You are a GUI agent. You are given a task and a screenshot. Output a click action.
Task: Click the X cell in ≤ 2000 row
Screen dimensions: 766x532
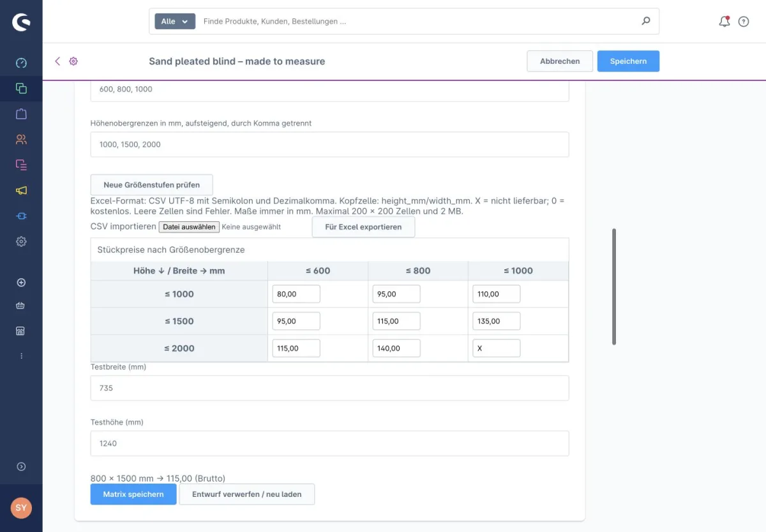click(497, 348)
